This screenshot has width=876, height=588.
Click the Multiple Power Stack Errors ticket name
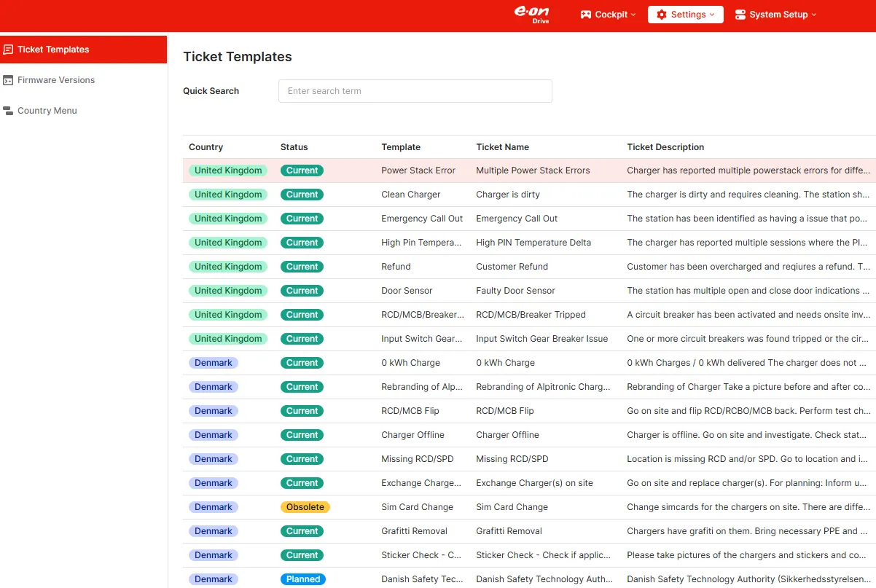pyautogui.click(x=533, y=170)
